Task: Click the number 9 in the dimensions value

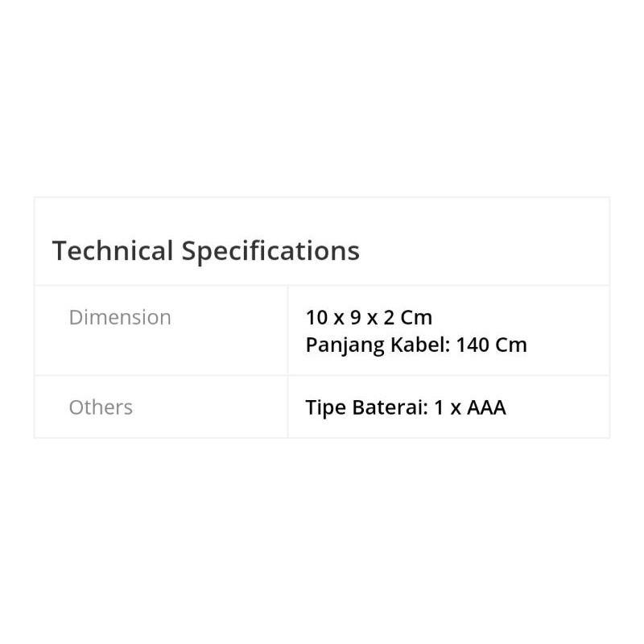Action: 355,317
